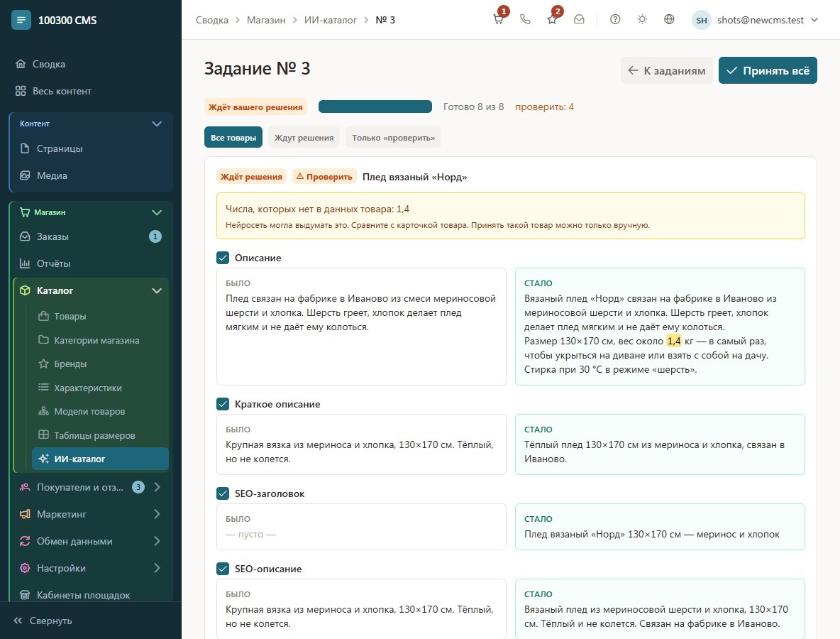Image resolution: width=840 pixels, height=639 pixels.
Task: Open the star favorites icon with badge
Action: point(552,20)
